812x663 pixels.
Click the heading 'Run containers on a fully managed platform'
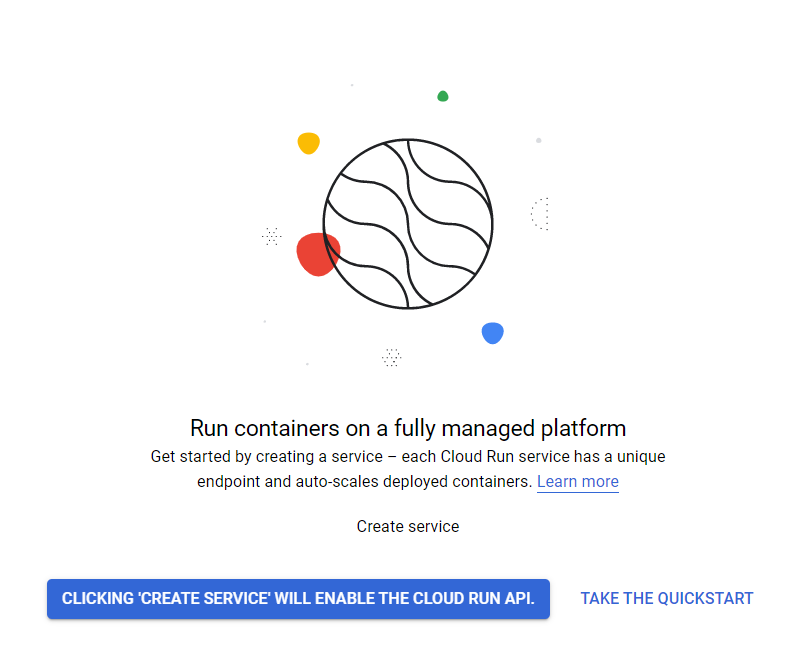408,428
